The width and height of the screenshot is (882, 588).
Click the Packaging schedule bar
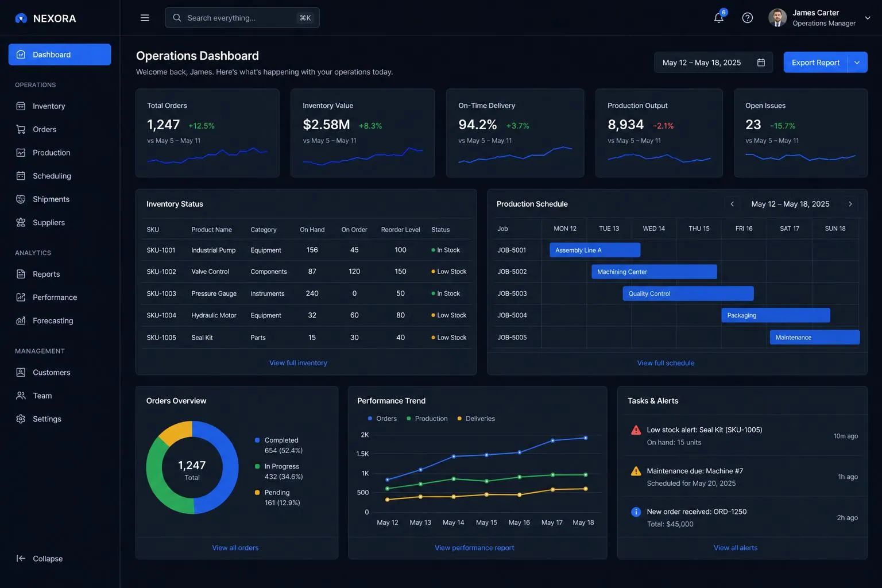click(x=776, y=315)
